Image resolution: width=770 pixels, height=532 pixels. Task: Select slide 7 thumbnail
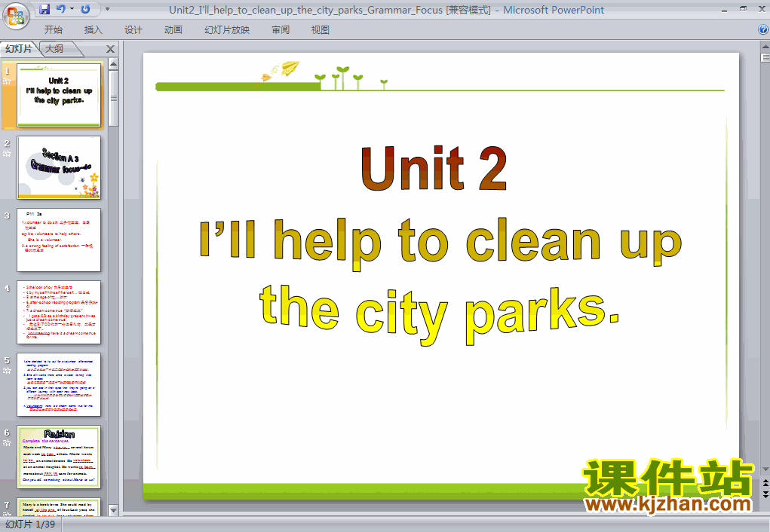pos(59,507)
